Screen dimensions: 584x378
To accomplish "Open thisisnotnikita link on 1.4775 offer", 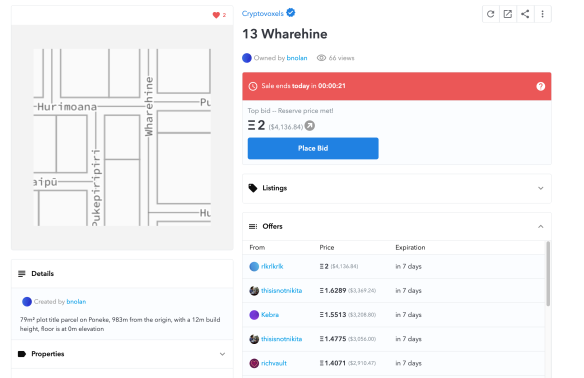I will tap(282, 339).
